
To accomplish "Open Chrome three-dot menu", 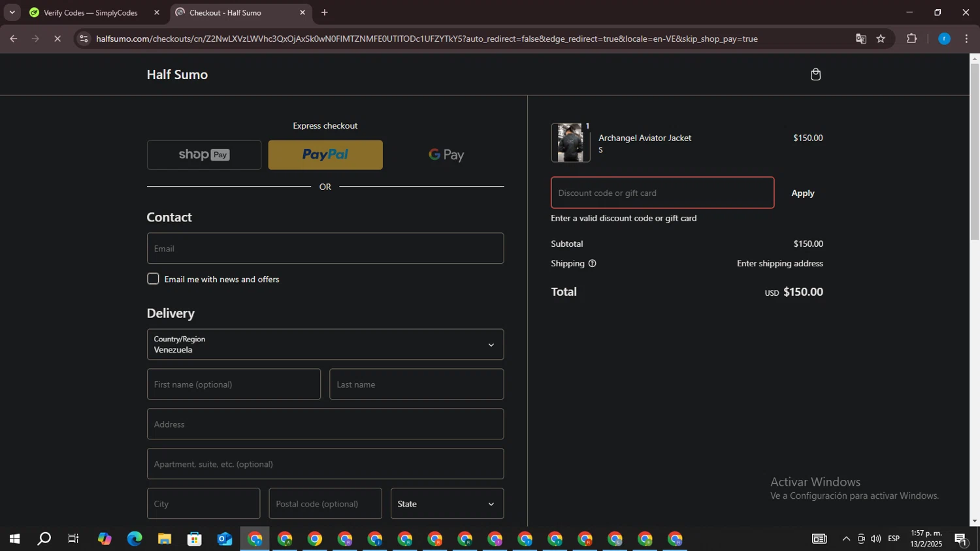I will 966,39.
